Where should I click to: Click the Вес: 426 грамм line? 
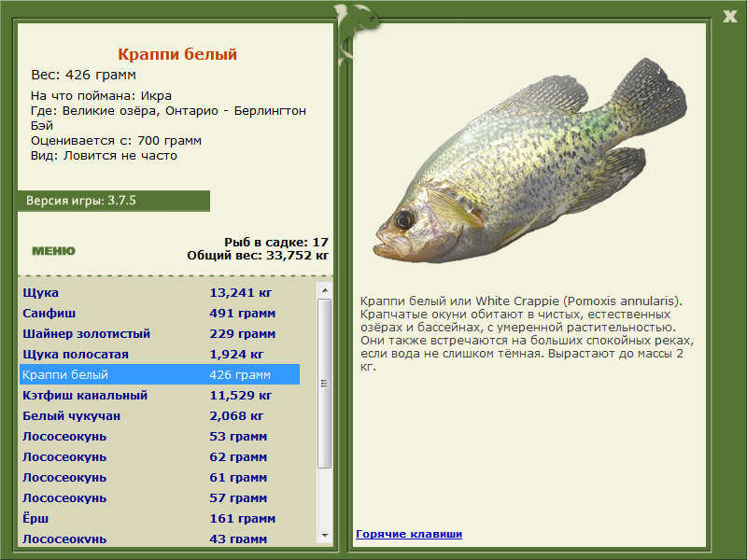pos(83,75)
